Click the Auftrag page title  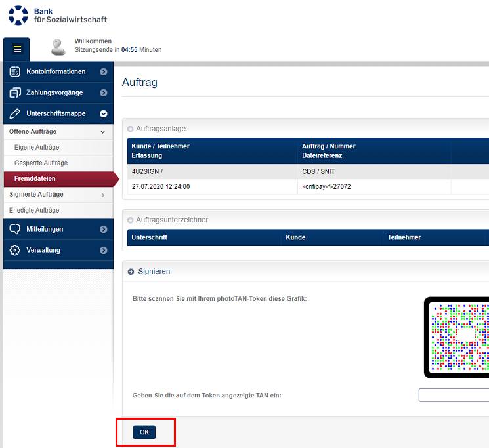pos(140,83)
